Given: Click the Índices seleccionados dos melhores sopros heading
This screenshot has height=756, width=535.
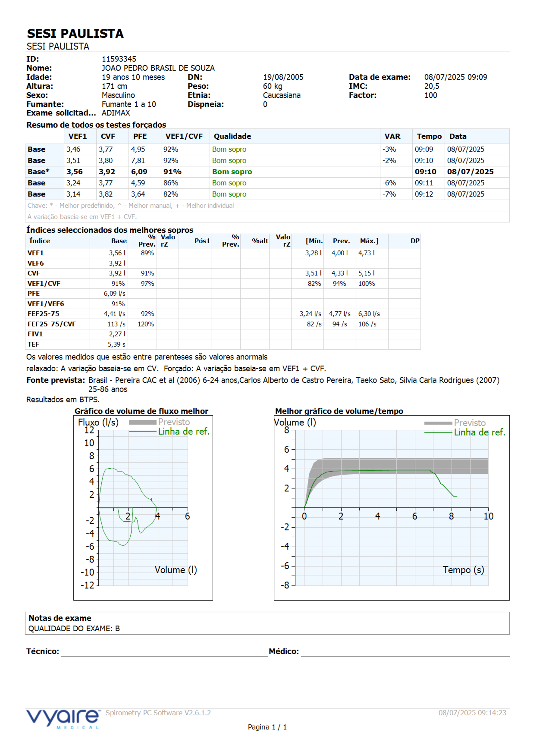Looking at the screenshot, I should point(110,230).
